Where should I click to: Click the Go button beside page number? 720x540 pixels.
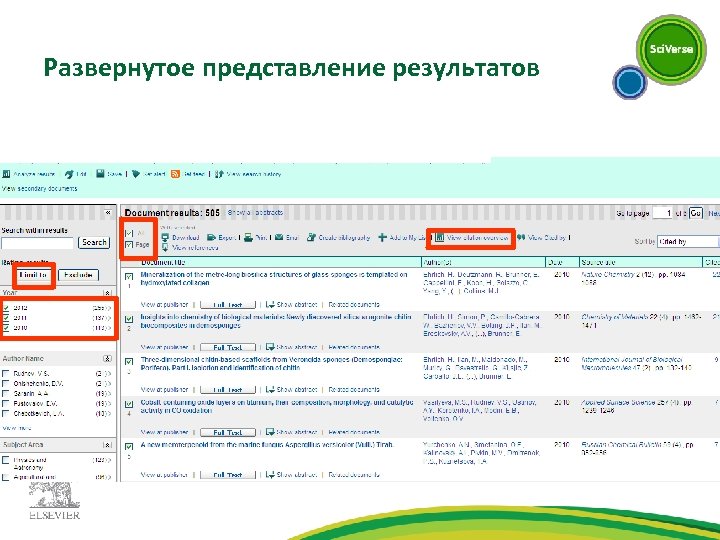[x=696, y=213]
